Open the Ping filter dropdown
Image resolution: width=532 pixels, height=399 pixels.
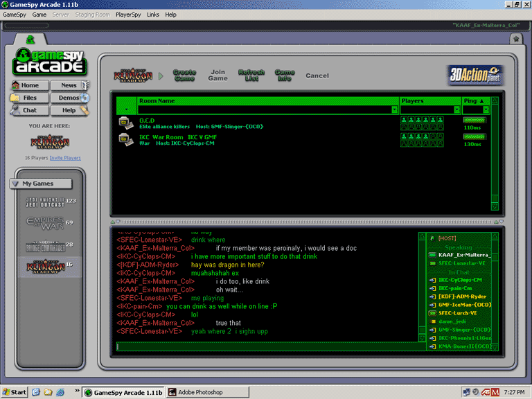(x=486, y=109)
